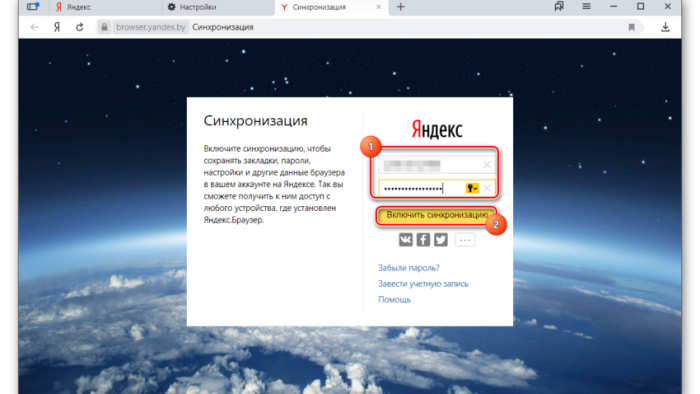Go back with the arrow button

34,27
